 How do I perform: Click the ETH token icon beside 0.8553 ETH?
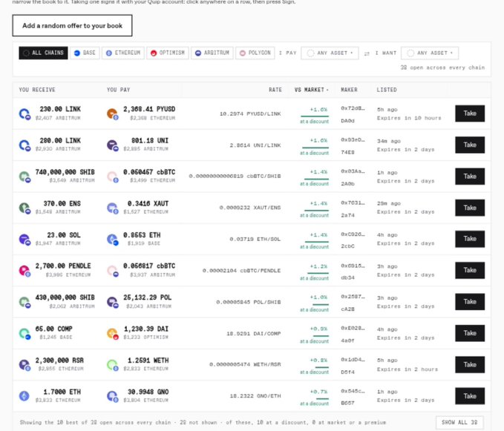(113, 240)
